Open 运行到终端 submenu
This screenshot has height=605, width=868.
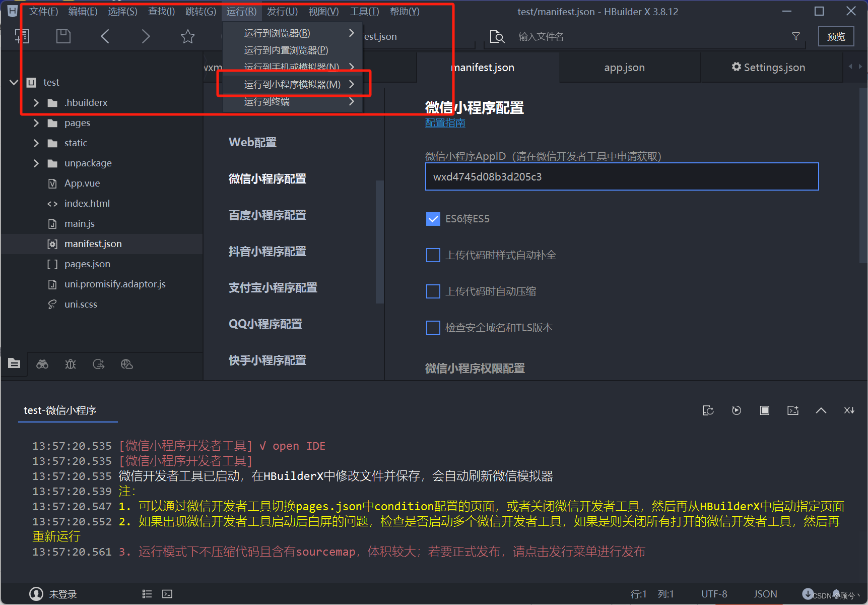click(293, 101)
